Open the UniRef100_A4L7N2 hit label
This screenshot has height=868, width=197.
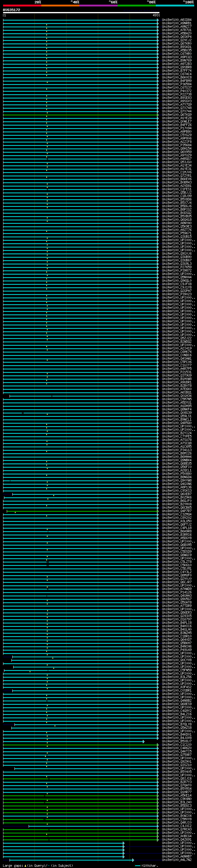[176, 860]
